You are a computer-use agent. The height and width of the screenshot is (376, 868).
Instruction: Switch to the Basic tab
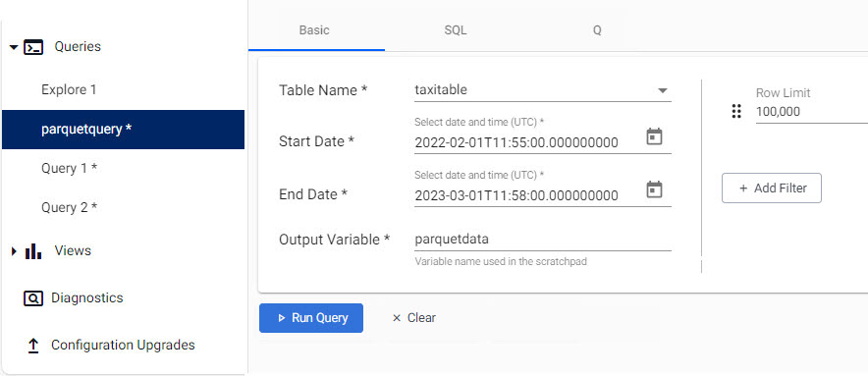click(314, 30)
